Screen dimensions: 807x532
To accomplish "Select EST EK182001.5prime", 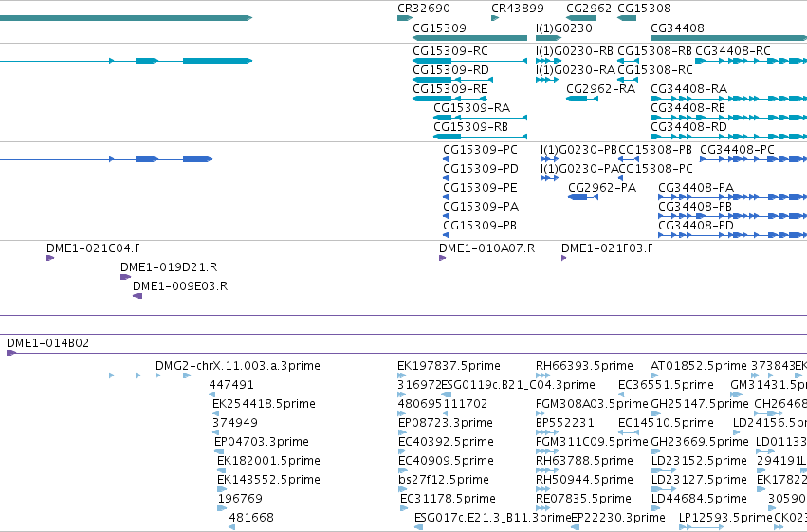I will tap(221, 470).
